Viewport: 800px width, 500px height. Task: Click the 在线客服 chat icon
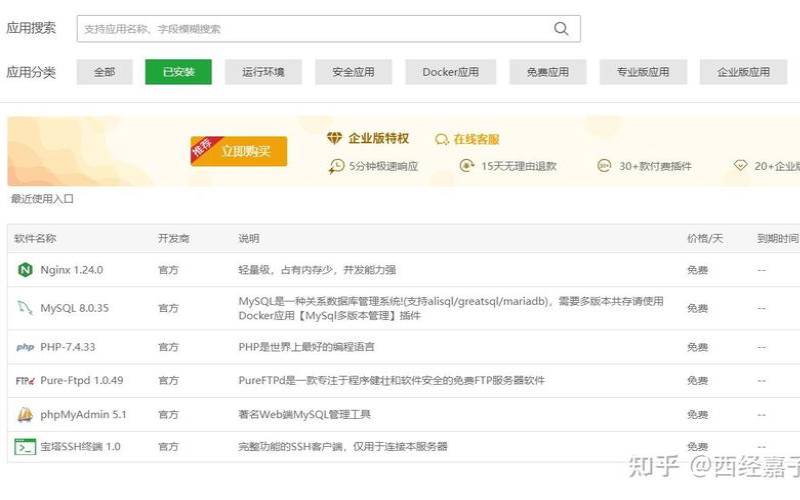click(442, 140)
